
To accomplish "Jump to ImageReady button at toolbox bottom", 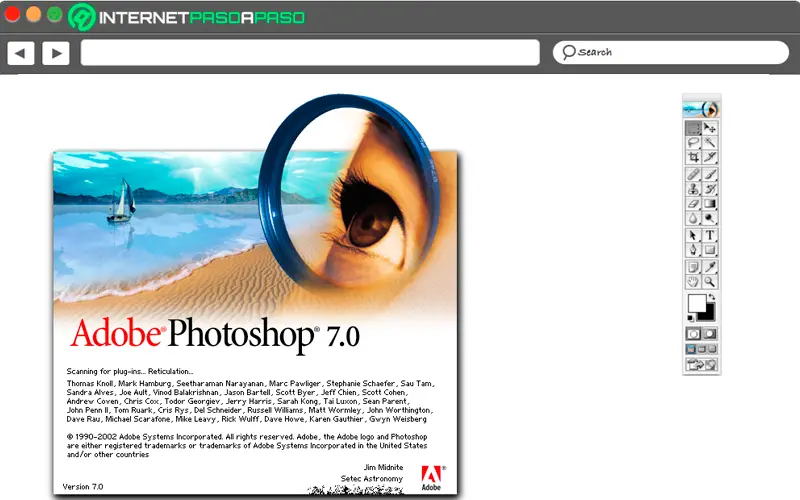I will [702, 364].
